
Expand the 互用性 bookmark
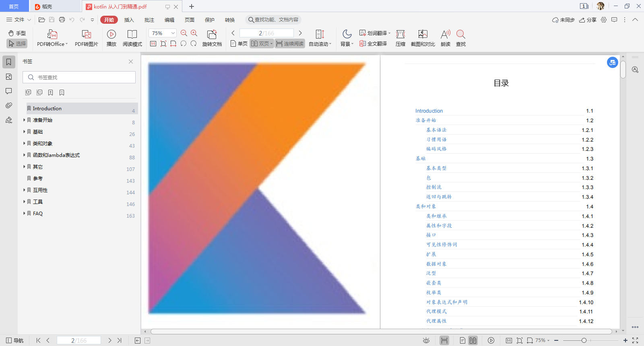(x=24, y=190)
